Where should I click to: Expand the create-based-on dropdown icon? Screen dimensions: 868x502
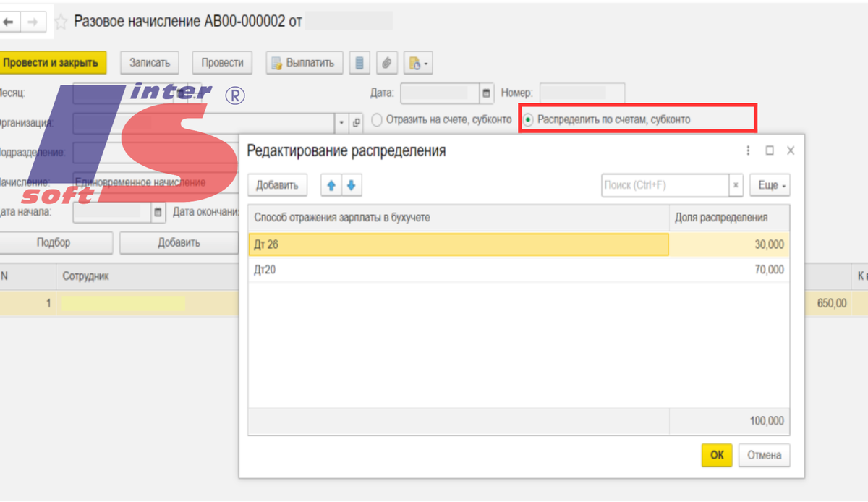click(418, 63)
